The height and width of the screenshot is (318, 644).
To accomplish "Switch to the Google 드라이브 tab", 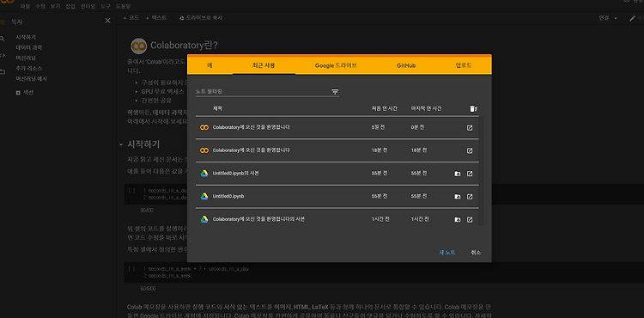I will (336, 65).
